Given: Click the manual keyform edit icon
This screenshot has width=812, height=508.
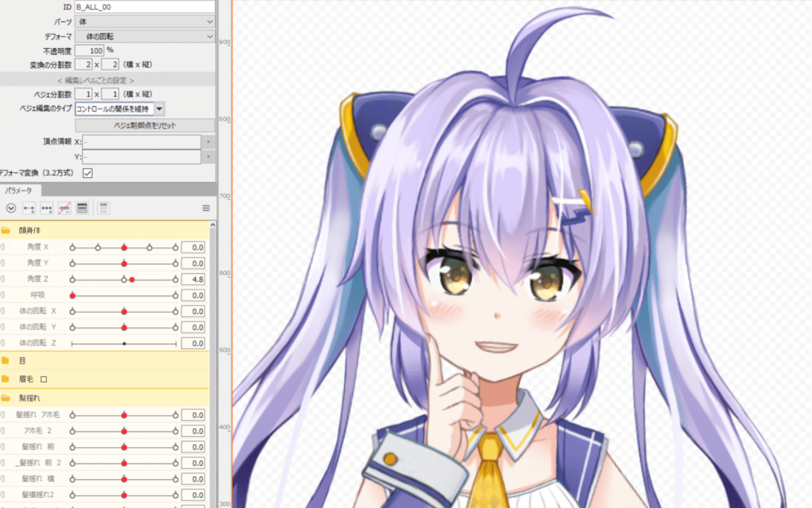Looking at the screenshot, I should (82, 208).
